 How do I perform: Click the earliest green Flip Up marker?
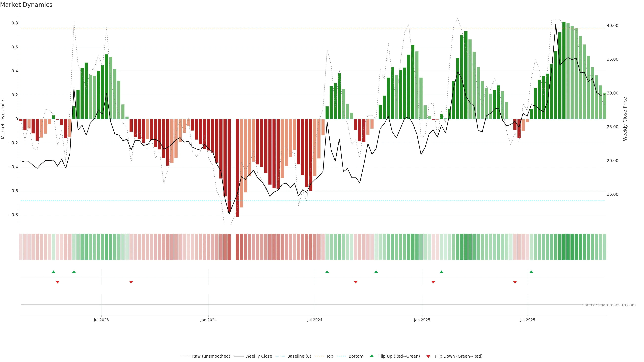tap(53, 272)
